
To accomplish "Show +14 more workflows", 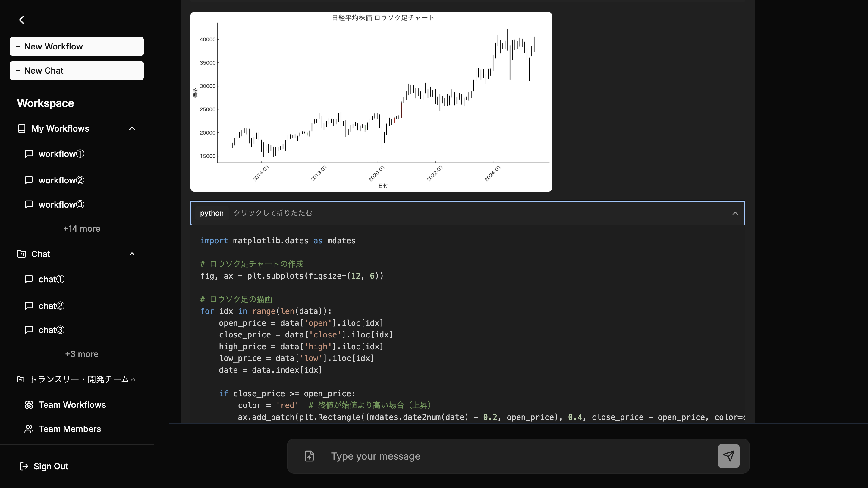I will tap(82, 229).
